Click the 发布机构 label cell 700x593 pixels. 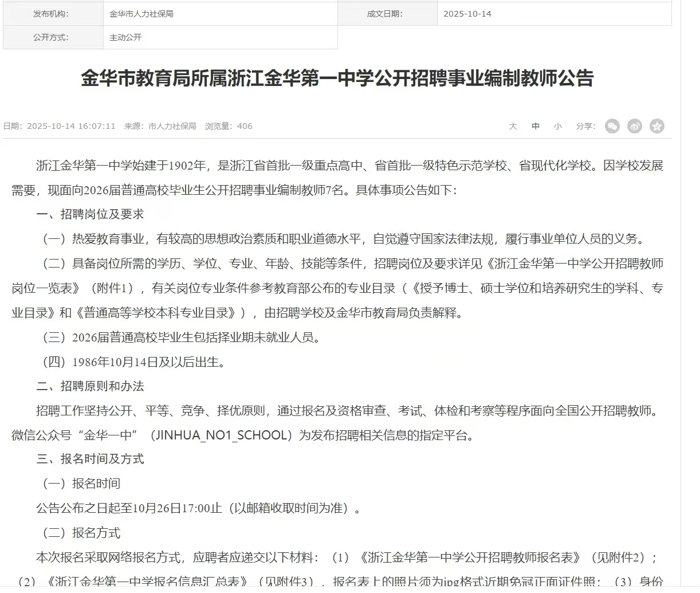tap(51, 14)
